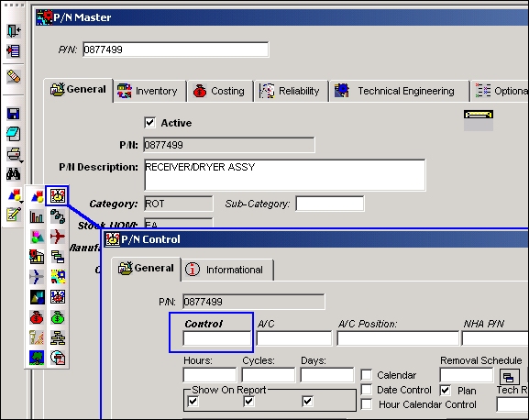Open the printer icon dropdown arrow
This screenshot has height=420, width=529.
click(x=22, y=162)
